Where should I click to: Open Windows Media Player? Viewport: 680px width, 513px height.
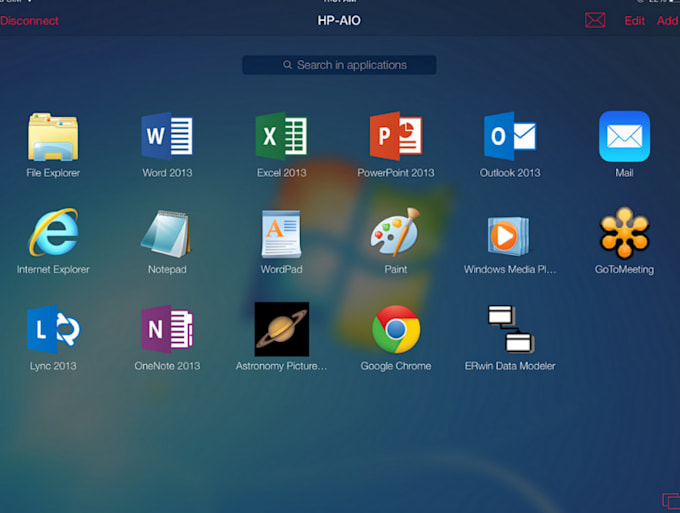(x=510, y=234)
